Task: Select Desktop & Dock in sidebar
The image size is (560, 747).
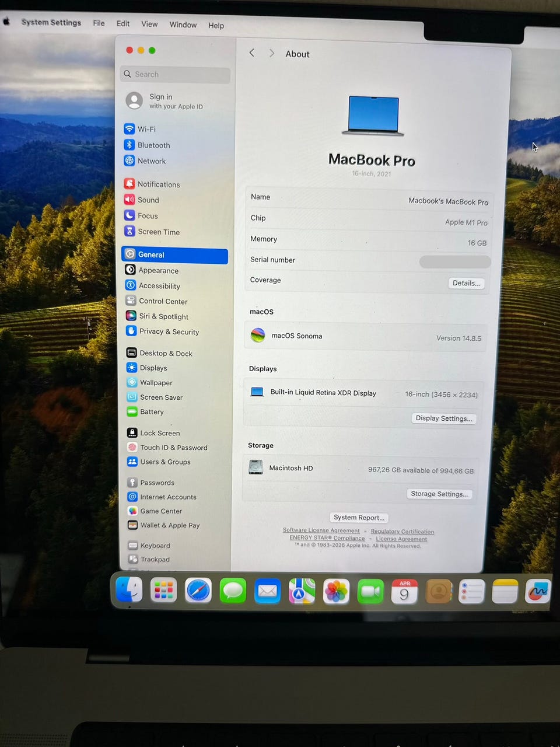Action: [x=159, y=353]
